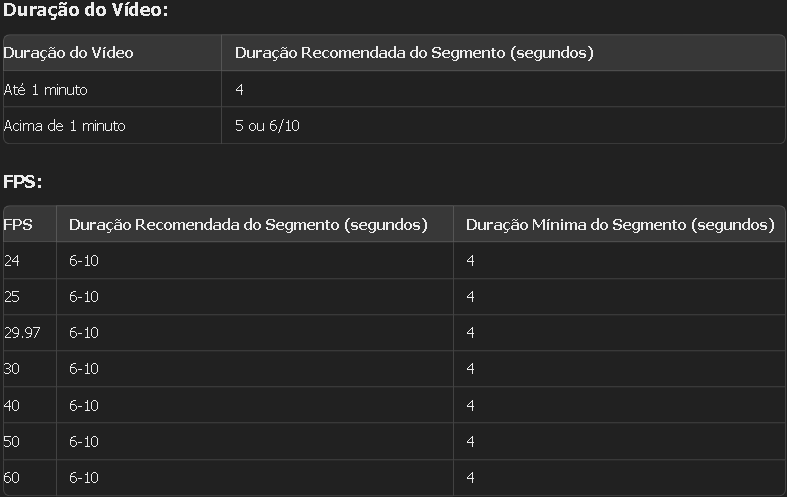This screenshot has width=787, height=497.
Task: Select the 24 FPS row cell
Action: click(12, 261)
